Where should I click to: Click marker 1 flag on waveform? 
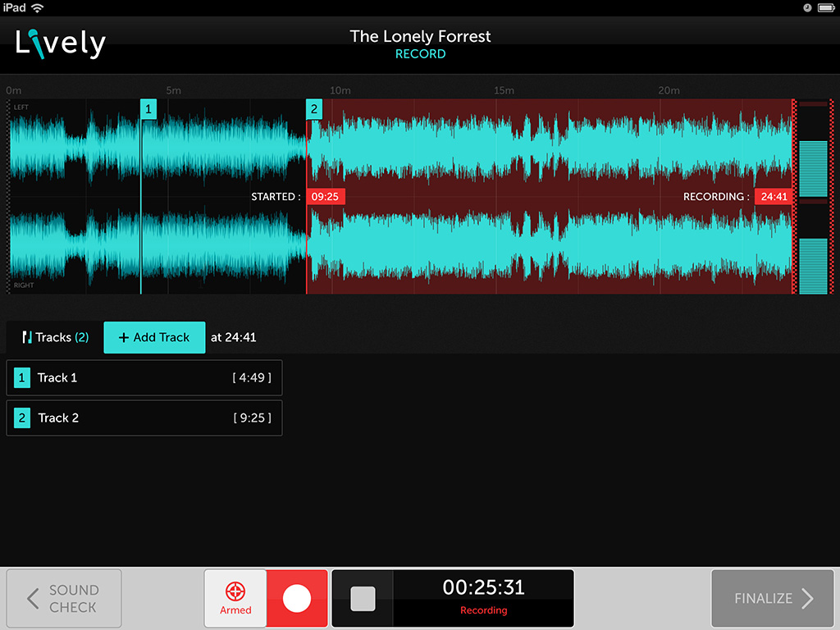tap(148, 109)
